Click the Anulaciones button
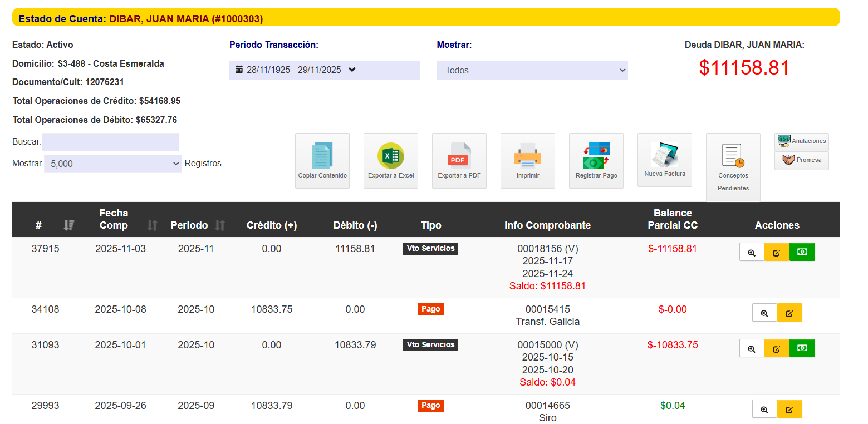868x424 pixels. pyautogui.click(x=801, y=141)
